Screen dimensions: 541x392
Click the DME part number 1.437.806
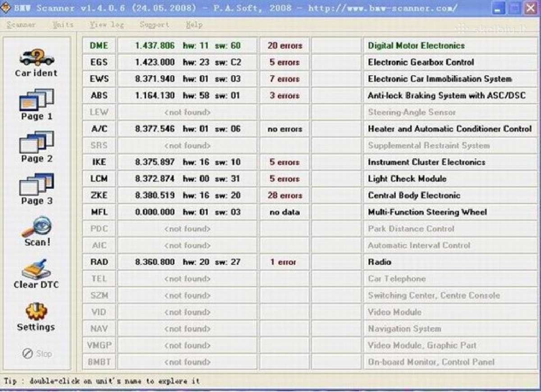coord(155,46)
